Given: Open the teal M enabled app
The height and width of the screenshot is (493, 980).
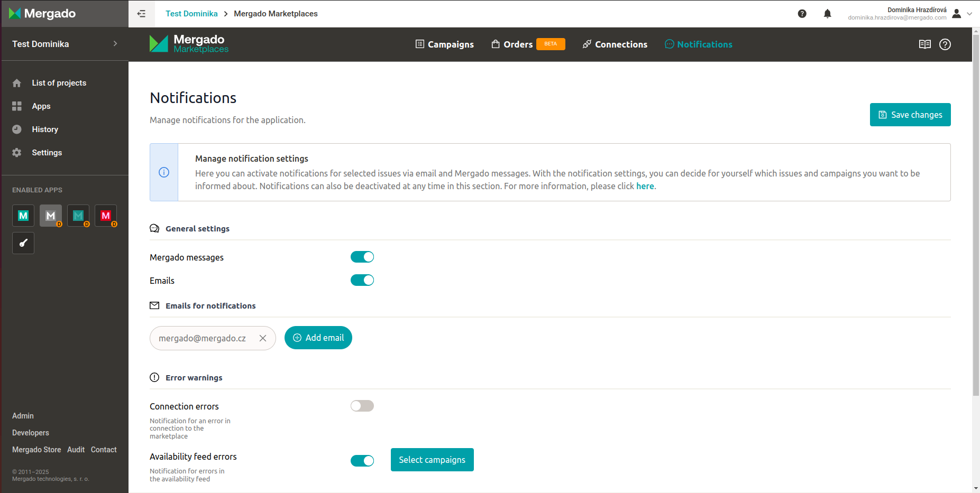Looking at the screenshot, I should point(23,216).
